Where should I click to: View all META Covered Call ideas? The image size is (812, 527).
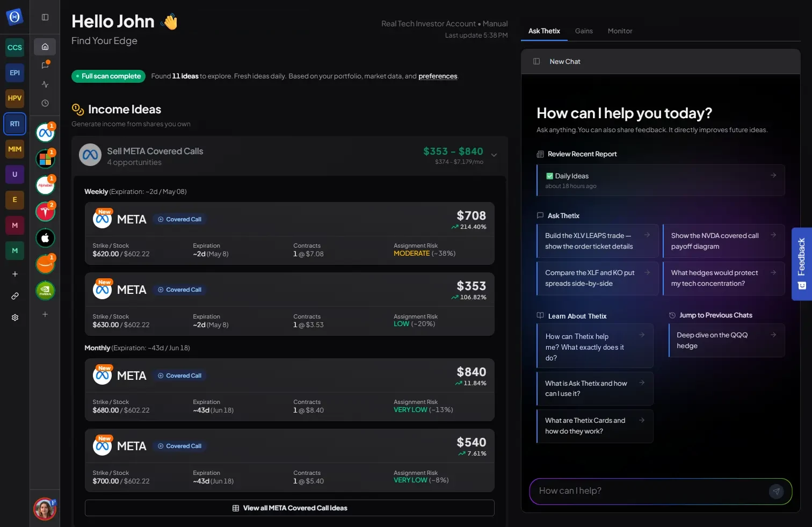(x=289, y=508)
